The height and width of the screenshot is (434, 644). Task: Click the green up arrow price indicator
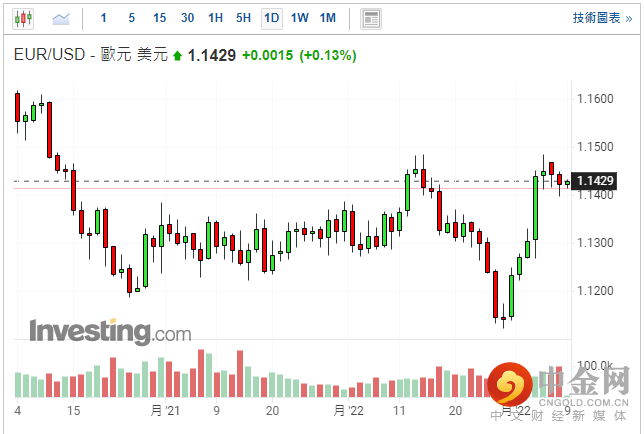coord(178,56)
